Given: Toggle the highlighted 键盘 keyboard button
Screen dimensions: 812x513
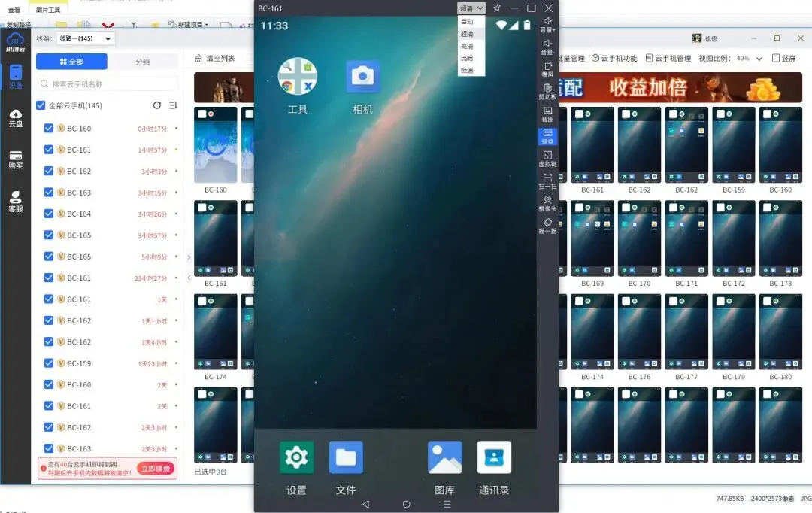Looking at the screenshot, I should coord(547,136).
